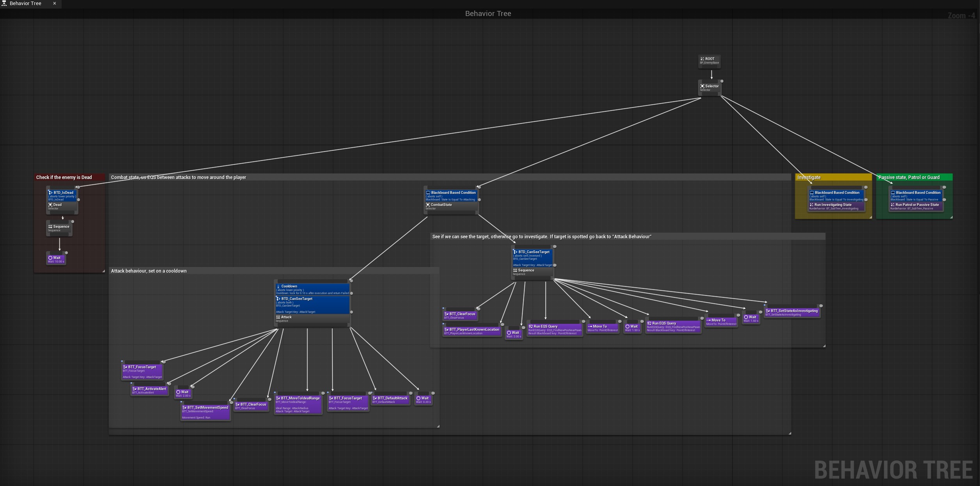Click the green Passive state comment title
980x486 pixels.
909,177
